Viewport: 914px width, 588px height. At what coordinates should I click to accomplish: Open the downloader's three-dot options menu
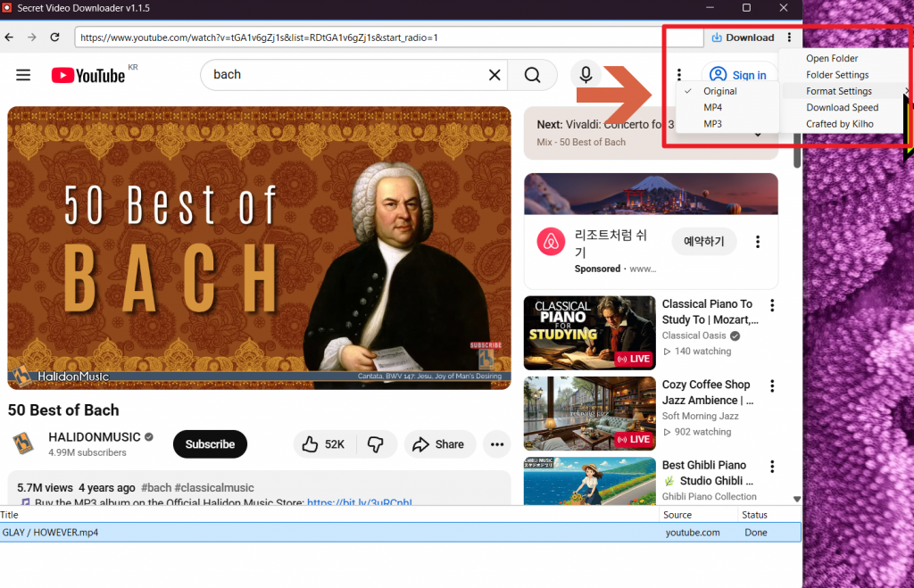point(789,37)
